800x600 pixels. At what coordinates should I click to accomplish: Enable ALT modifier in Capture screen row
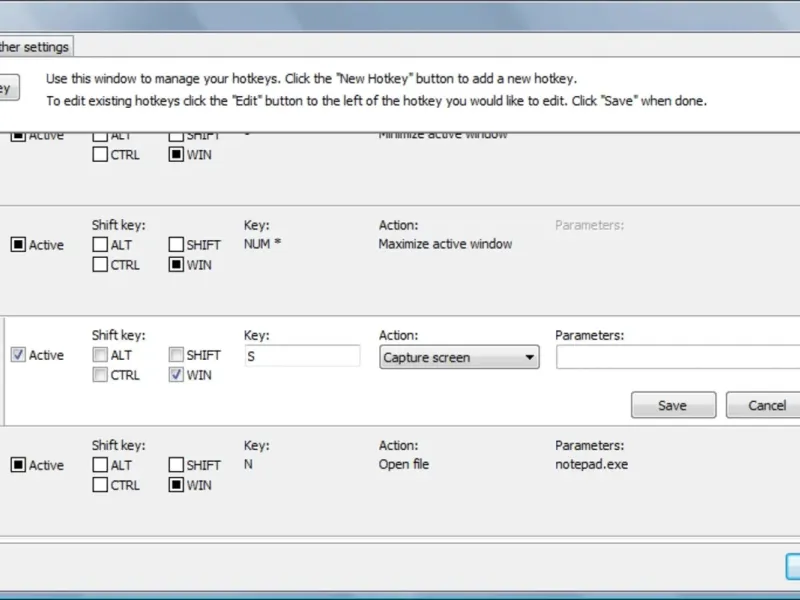100,355
